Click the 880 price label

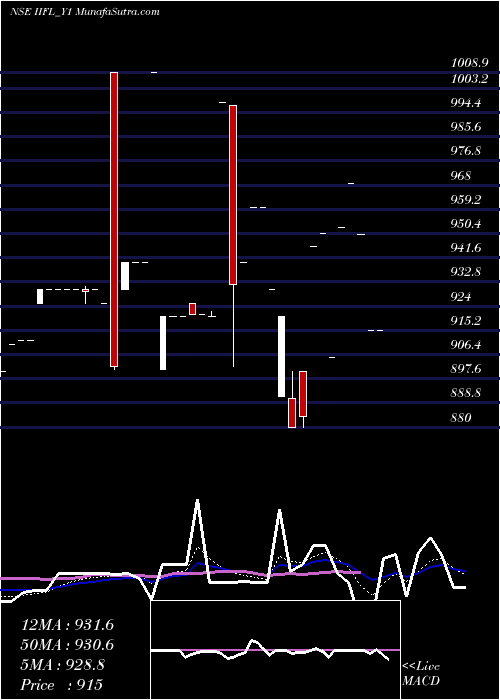click(x=461, y=417)
